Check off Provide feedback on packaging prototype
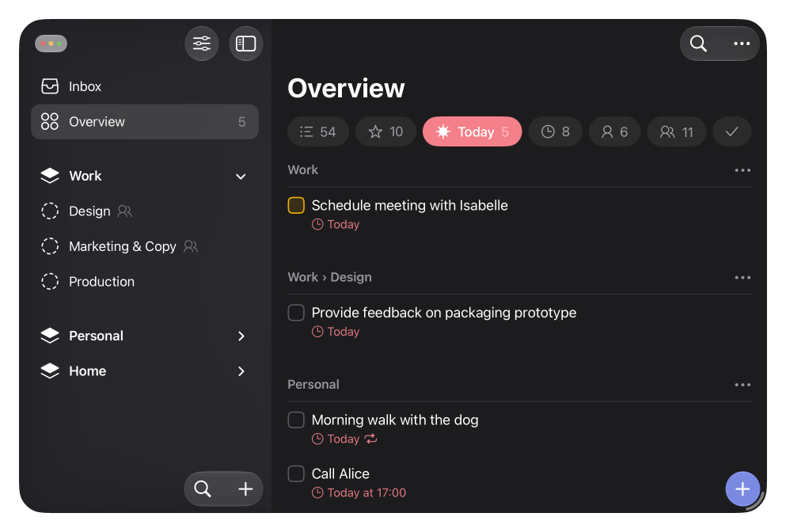786x532 pixels. coord(296,313)
